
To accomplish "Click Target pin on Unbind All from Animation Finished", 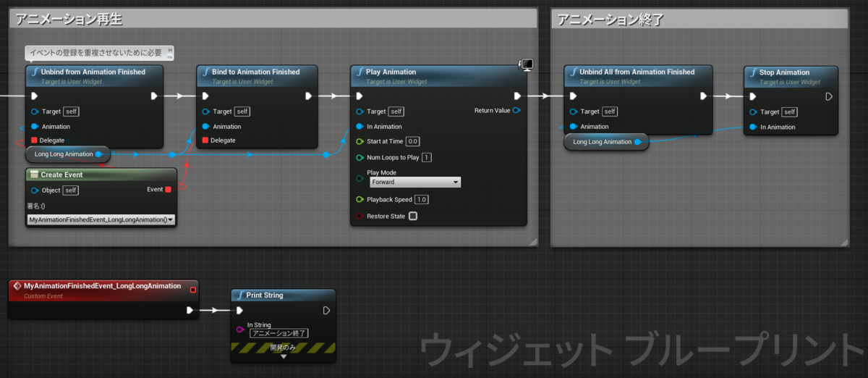I will tap(573, 112).
